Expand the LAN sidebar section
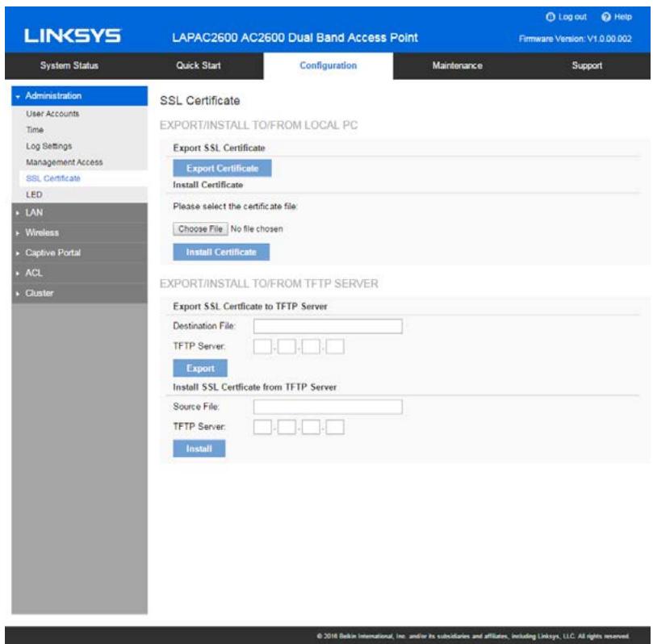Image resolution: width=653 pixels, height=644 pixels. [79, 213]
